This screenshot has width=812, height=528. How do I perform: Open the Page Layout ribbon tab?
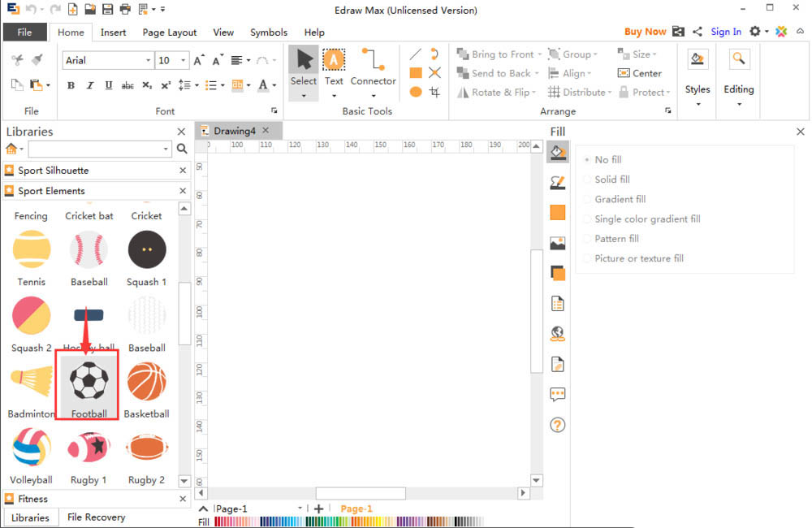pyautogui.click(x=170, y=32)
